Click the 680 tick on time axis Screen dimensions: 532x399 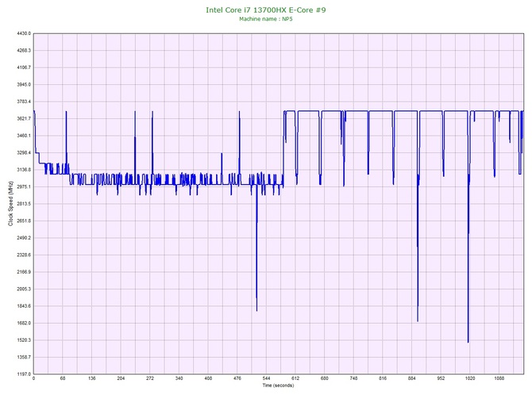click(324, 378)
